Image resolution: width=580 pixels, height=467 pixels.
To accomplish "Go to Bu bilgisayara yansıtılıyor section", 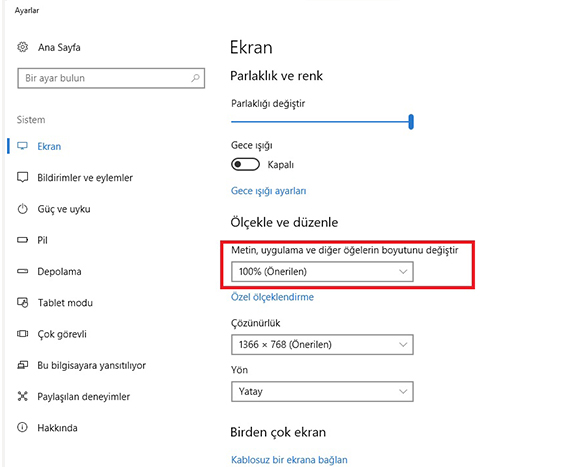I will 91,365.
